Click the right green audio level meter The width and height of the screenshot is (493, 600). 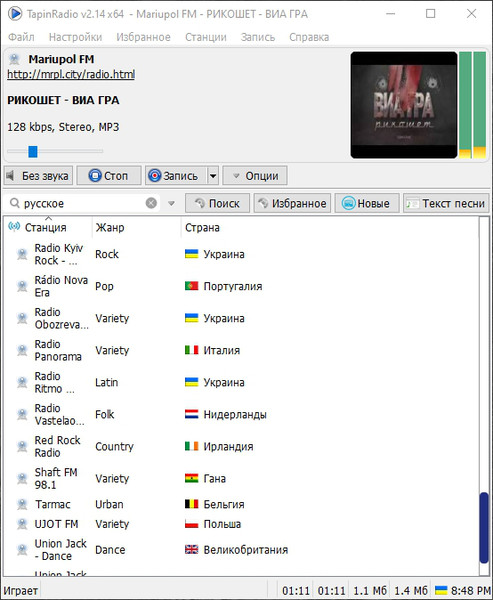pos(479,105)
